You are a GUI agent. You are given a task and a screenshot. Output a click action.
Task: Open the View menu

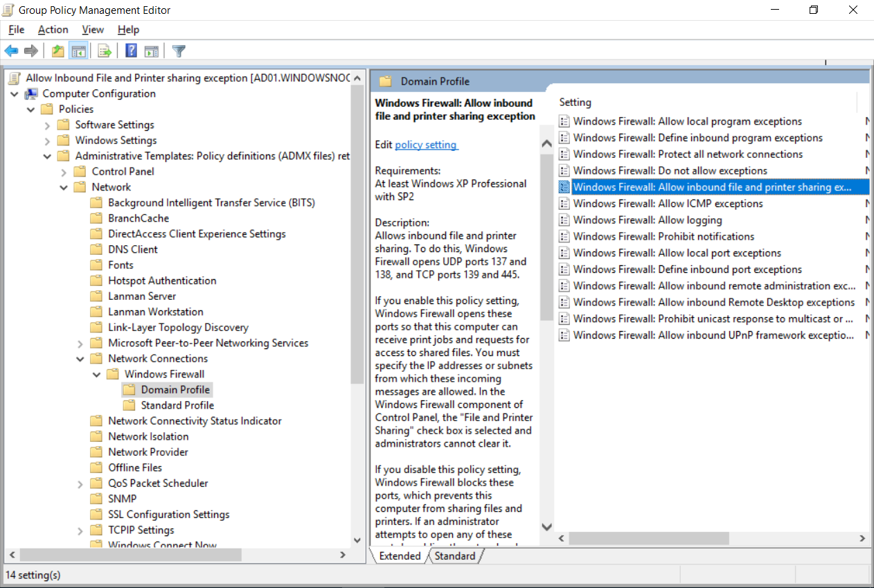point(93,30)
